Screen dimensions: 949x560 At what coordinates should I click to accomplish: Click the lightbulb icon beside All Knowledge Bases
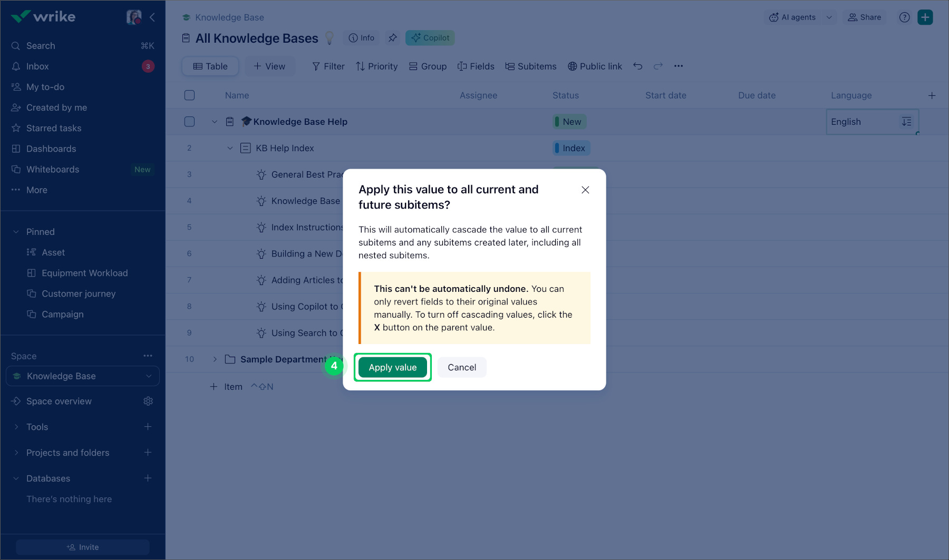click(330, 38)
